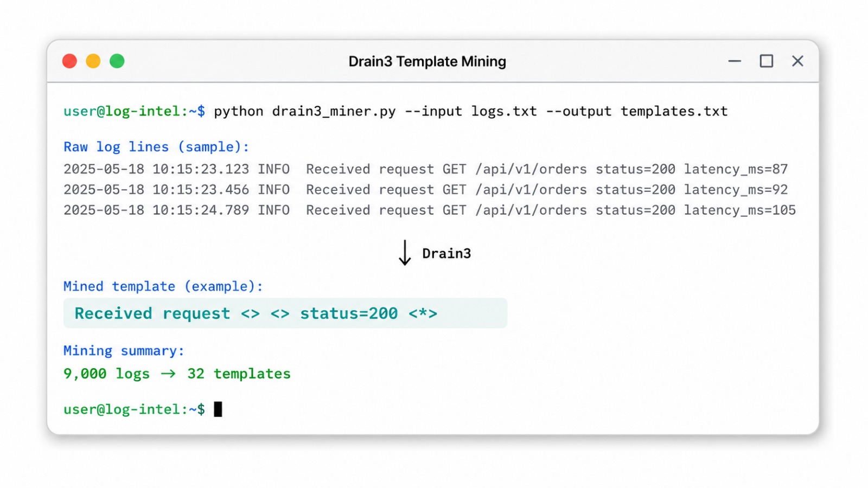Click the highlighted 'Received request' template line
Viewport: 868px width, 488px height.
point(285,313)
